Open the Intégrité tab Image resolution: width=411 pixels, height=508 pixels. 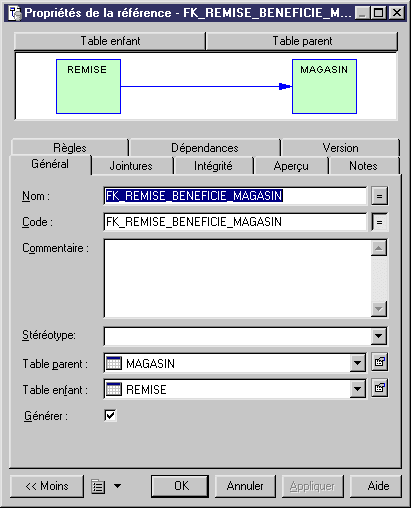[x=213, y=166]
